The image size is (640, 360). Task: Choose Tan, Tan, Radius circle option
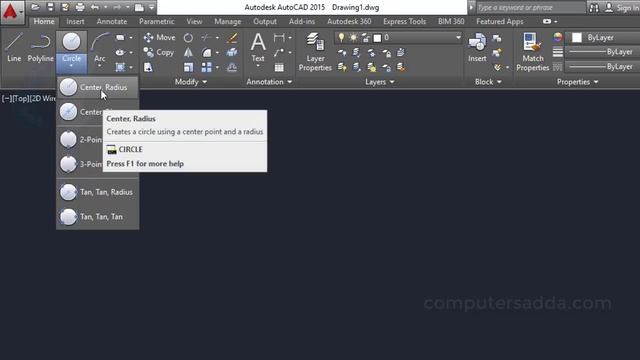(98, 192)
